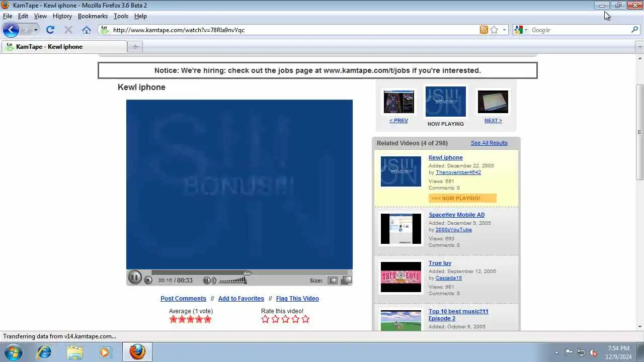The width and height of the screenshot is (644, 362).
Task: Select the KamTape - Kewl iphone tab
Action: click(x=64, y=47)
